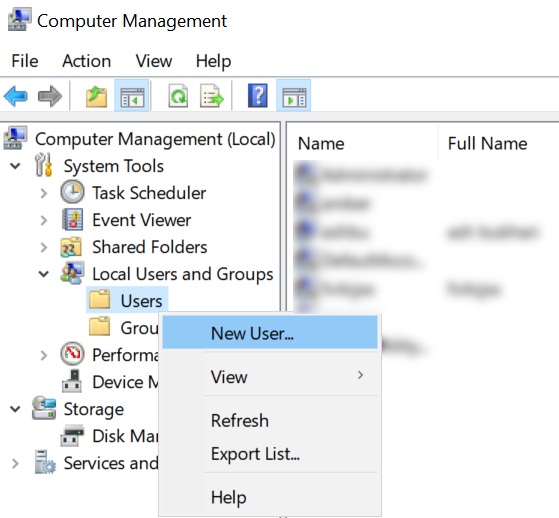559x518 pixels.
Task: Select Shared Folders in the tree
Action: pyautogui.click(x=150, y=247)
